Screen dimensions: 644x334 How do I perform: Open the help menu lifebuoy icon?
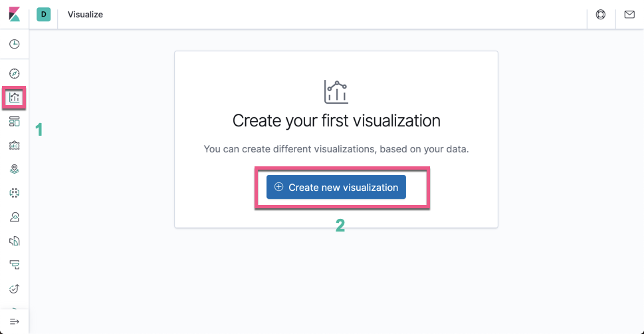pos(601,14)
